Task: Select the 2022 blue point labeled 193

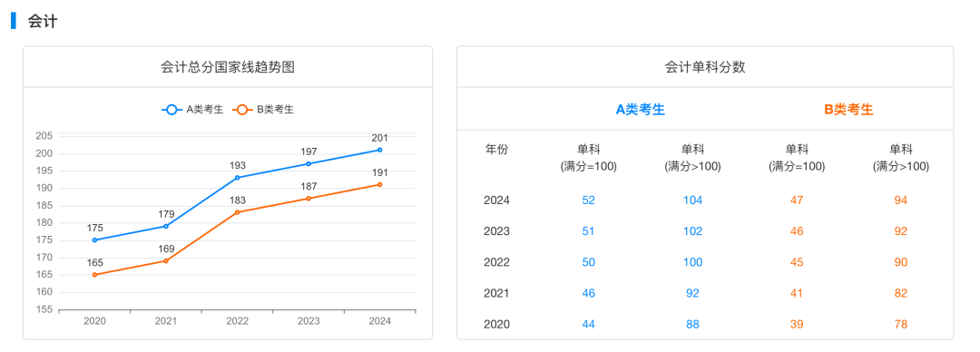Action: click(x=237, y=178)
